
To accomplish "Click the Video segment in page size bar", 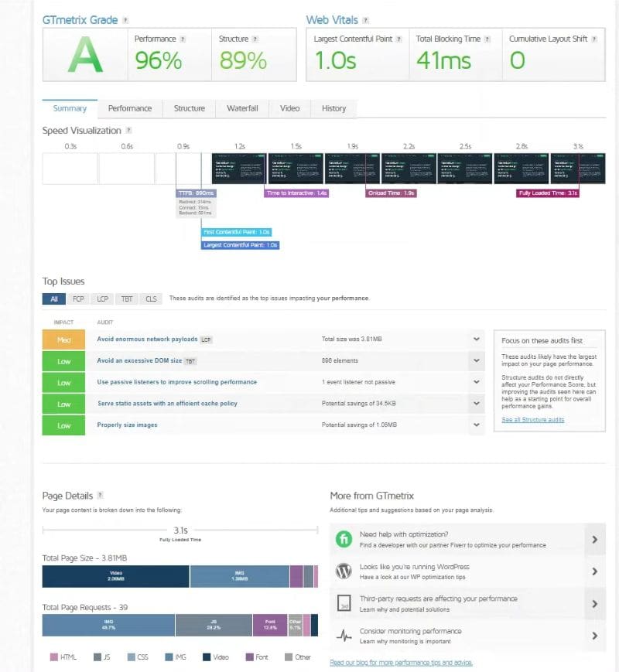I will pyautogui.click(x=116, y=576).
